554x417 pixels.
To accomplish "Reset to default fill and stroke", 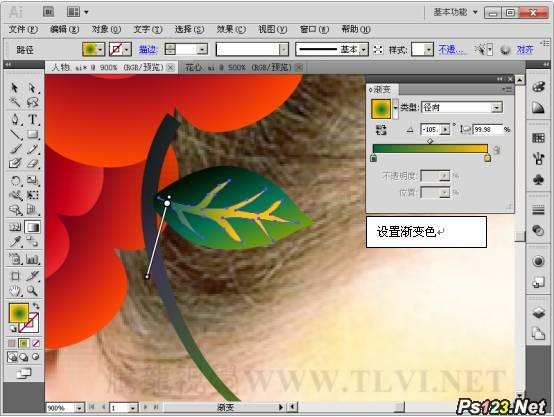I will (x=13, y=329).
